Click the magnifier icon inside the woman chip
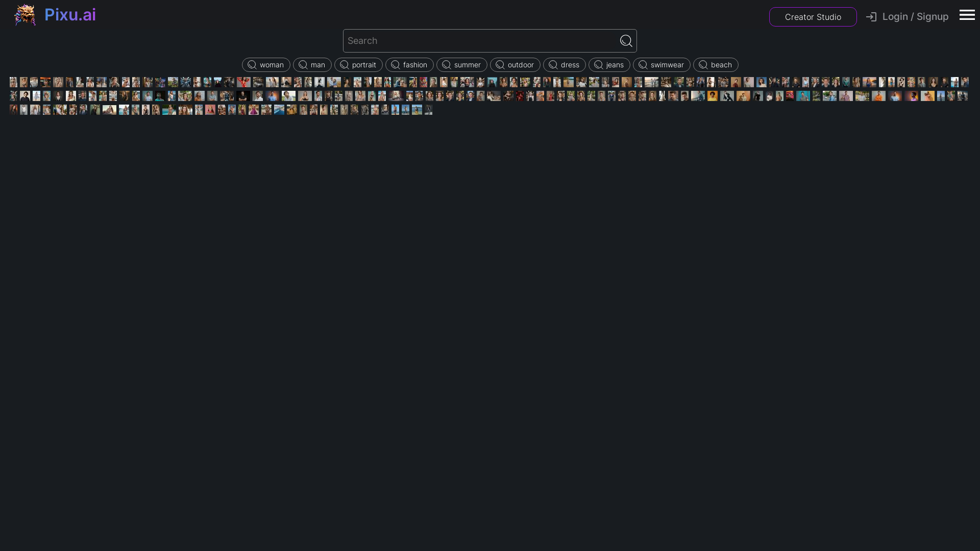 tap(252, 65)
